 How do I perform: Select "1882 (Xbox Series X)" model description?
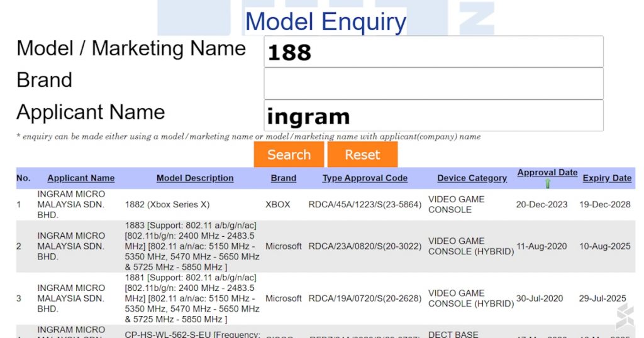[167, 204]
